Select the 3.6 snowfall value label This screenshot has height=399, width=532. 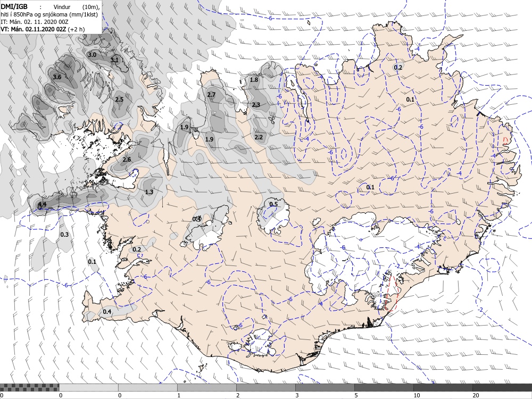57,77
